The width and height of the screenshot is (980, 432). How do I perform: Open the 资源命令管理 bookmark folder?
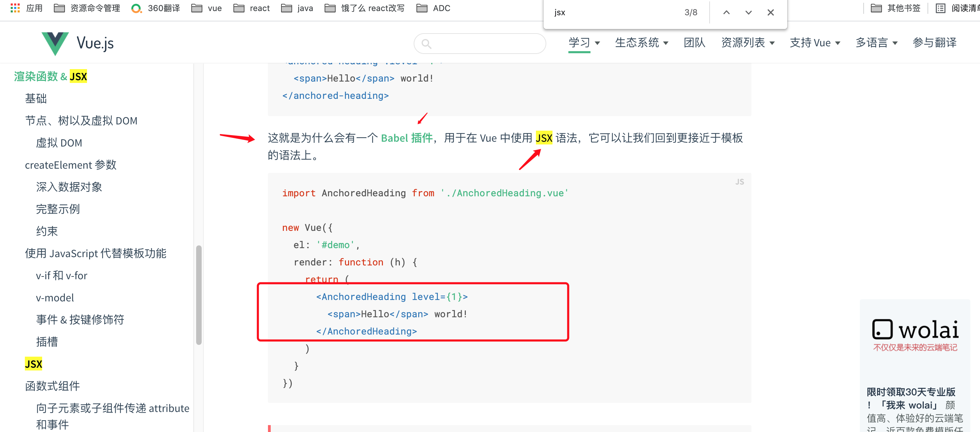[x=87, y=8]
